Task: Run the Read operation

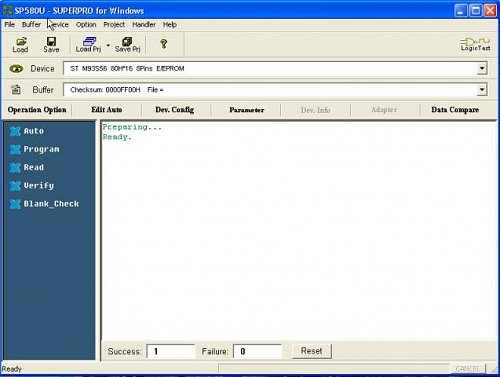Action: click(x=34, y=167)
